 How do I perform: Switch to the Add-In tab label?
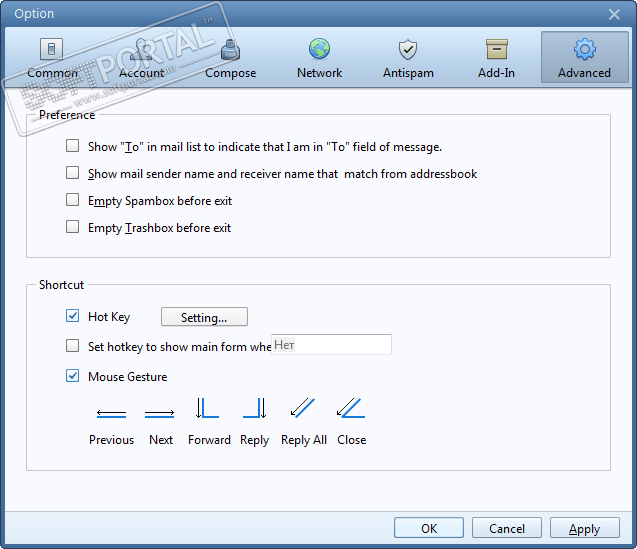[496, 73]
